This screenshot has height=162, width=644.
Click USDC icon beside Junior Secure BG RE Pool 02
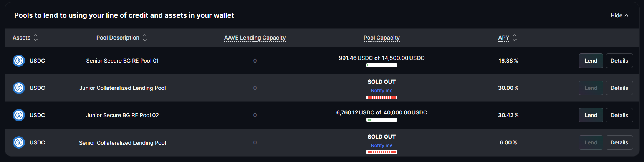pos(19,115)
